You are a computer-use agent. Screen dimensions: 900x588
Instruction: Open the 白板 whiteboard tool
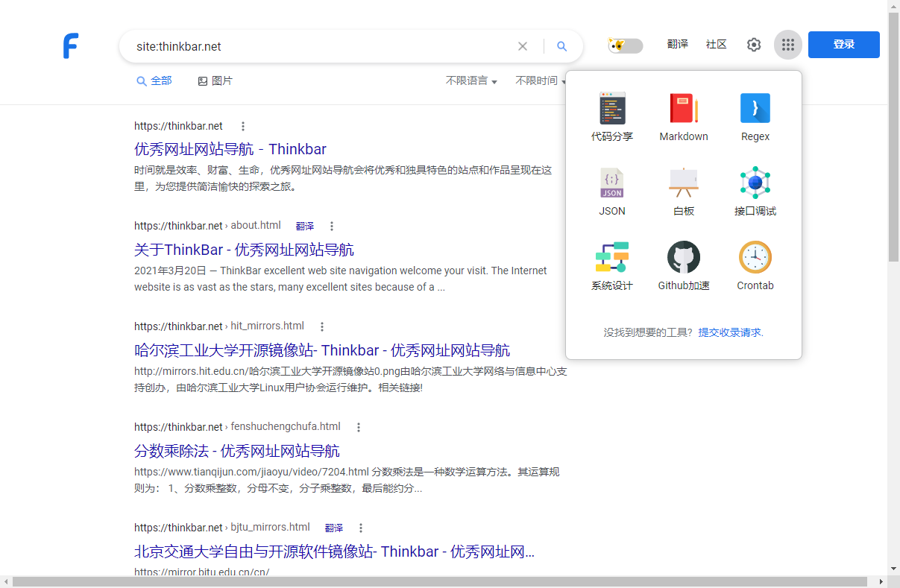(x=684, y=183)
